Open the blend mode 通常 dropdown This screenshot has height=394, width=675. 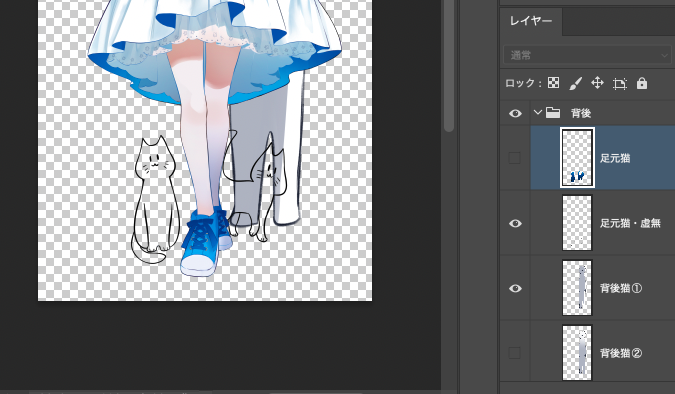pos(587,55)
